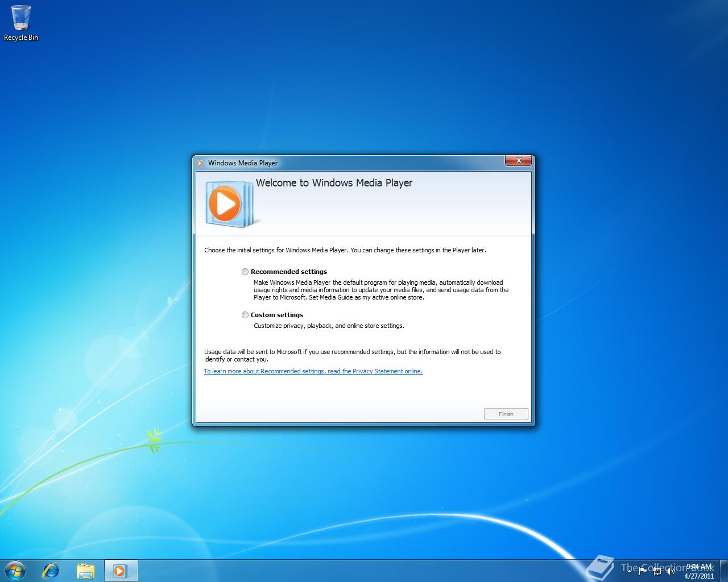The height and width of the screenshot is (582, 728).
Task: Show hidden system tray icons arrow
Action: (629, 571)
